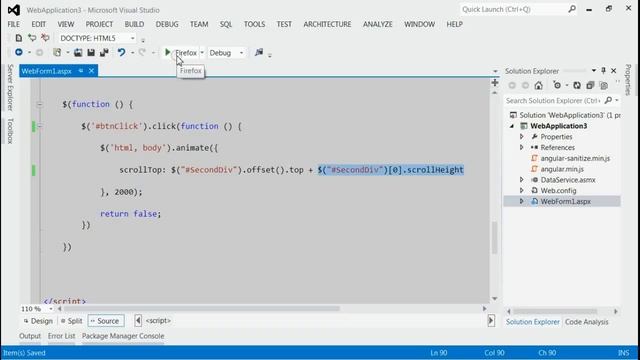Open the ARCHITECTURE menu
This screenshot has width=640, height=360.
[x=327, y=24]
